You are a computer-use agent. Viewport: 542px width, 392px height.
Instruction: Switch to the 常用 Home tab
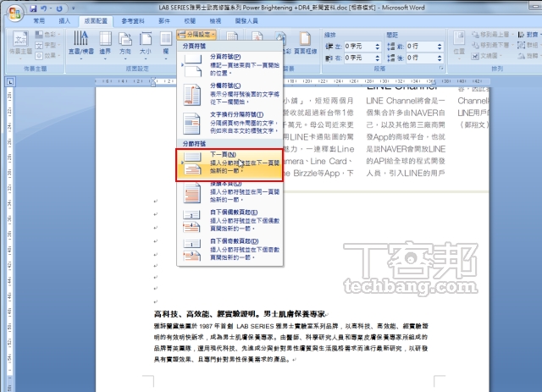(x=39, y=21)
